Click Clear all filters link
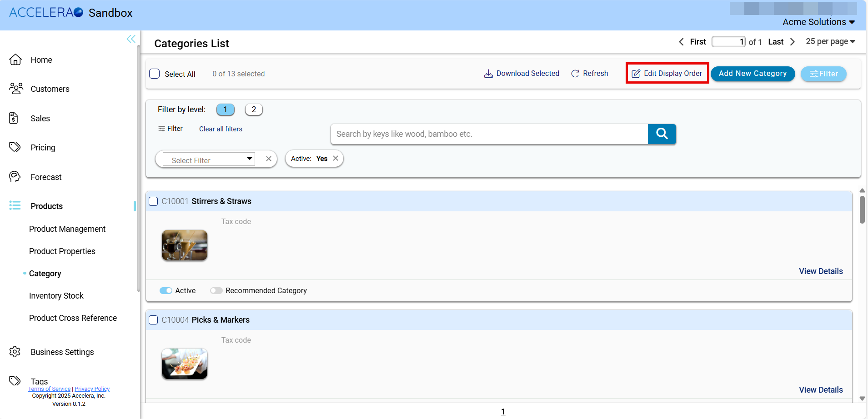Screen dimensions: 868x419 click(x=221, y=129)
